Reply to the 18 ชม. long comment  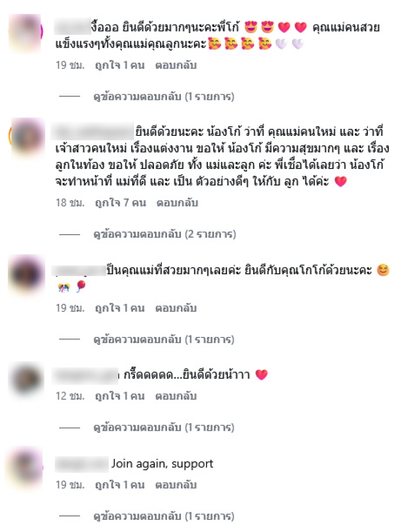177,203
